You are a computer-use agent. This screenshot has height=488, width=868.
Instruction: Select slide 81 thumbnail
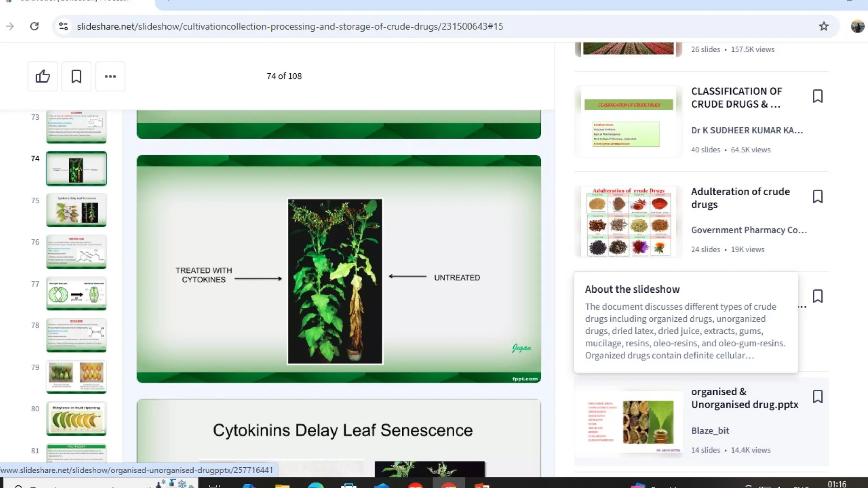click(76, 453)
